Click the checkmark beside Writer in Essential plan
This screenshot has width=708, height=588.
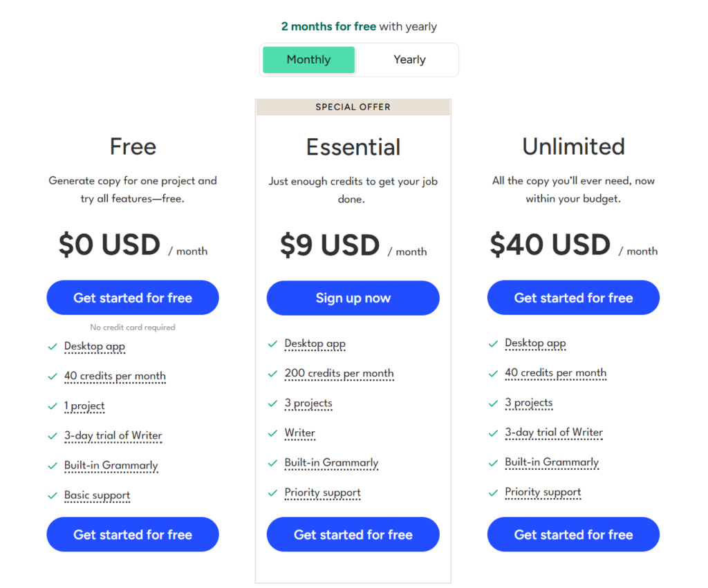pyautogui.click(x=273, y=433)
